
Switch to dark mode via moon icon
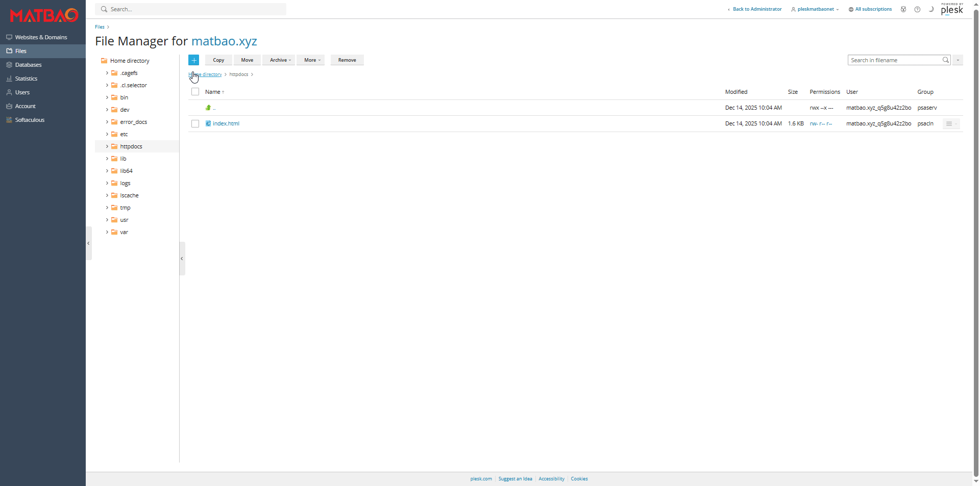[931, 9]
